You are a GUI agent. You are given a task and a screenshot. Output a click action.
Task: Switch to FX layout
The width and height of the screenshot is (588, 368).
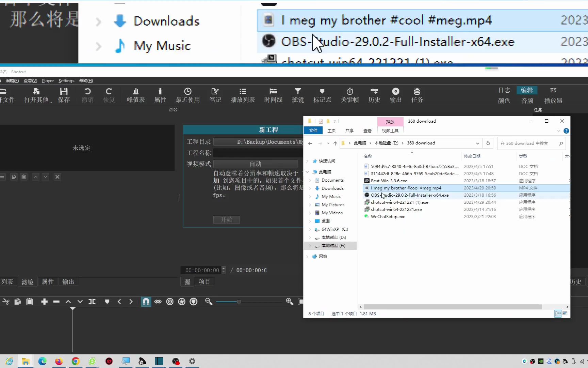(553, 90)
